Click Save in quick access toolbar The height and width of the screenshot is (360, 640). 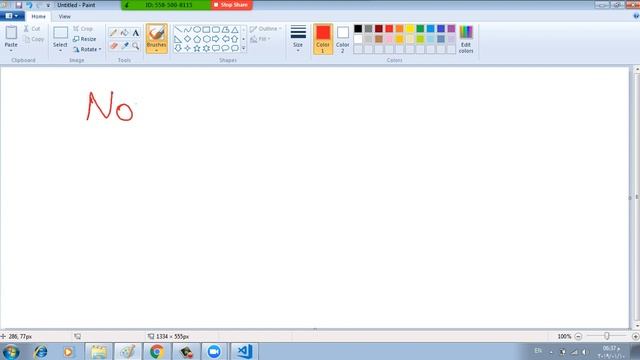[x=19, y=5]
